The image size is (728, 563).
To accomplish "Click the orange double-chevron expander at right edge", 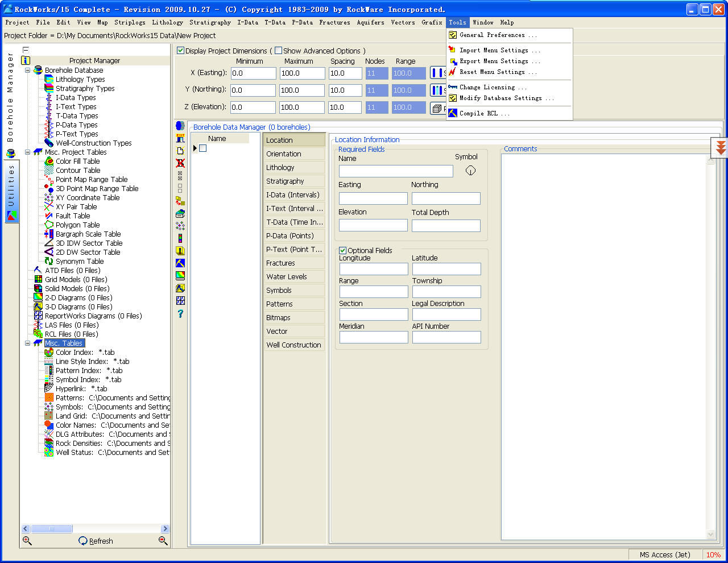I will [721, 148].
